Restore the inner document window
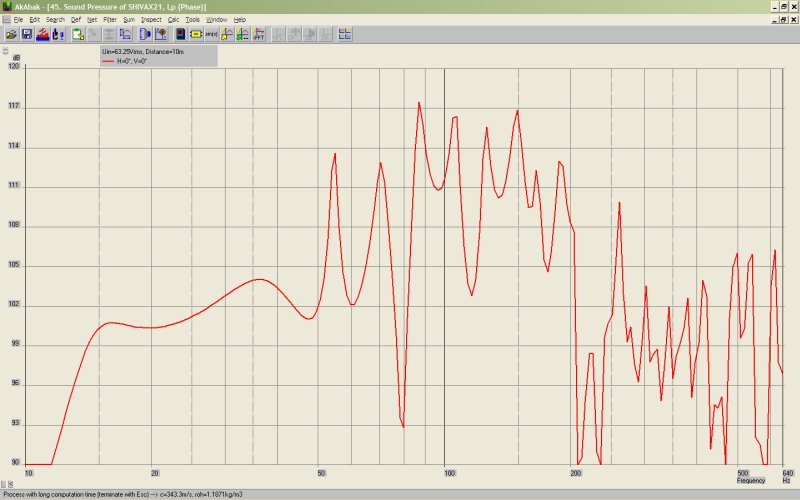Image resolution: width=800 pixels, height=500 pixels. coord(783,19)
